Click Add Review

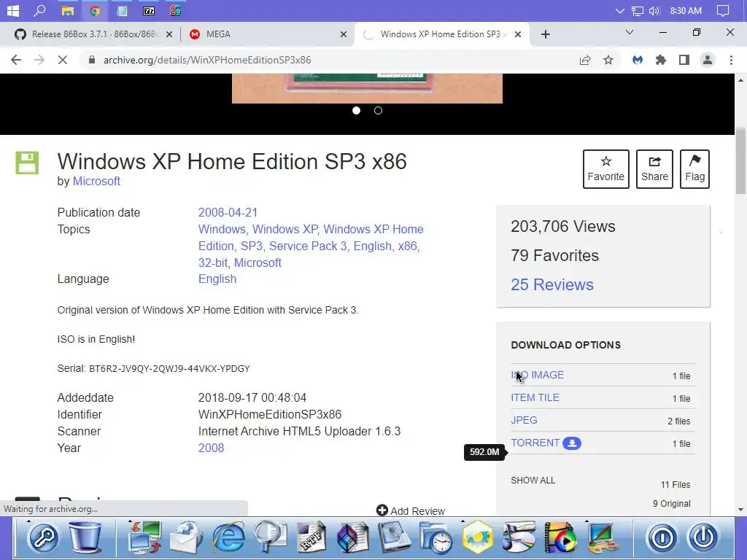[x=411, y=511]
